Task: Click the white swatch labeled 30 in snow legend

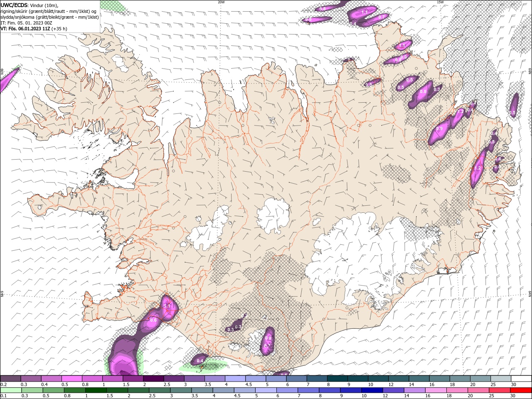Action: (x=521, y=379)
